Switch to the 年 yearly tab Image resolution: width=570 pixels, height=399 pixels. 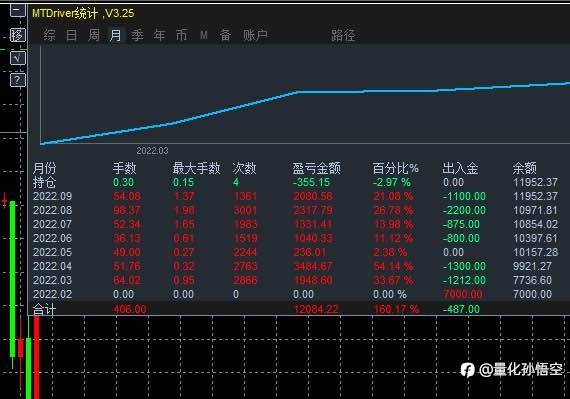pos(160,35)
